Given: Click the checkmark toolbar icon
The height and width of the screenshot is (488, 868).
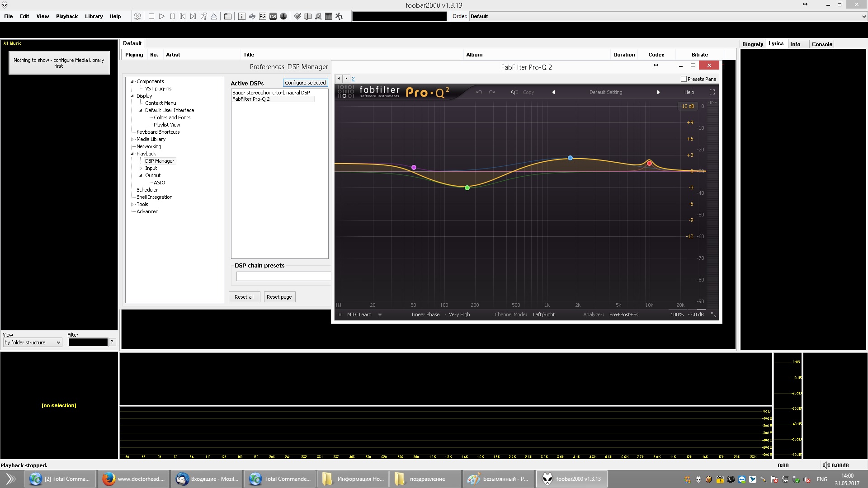Looking at the screenshot, I should tap(297, 16).
